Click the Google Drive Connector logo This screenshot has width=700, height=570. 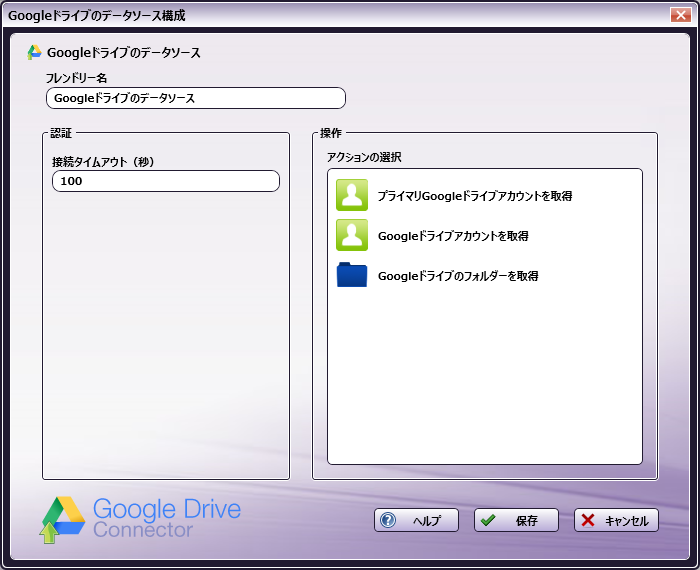pos(140,520)
